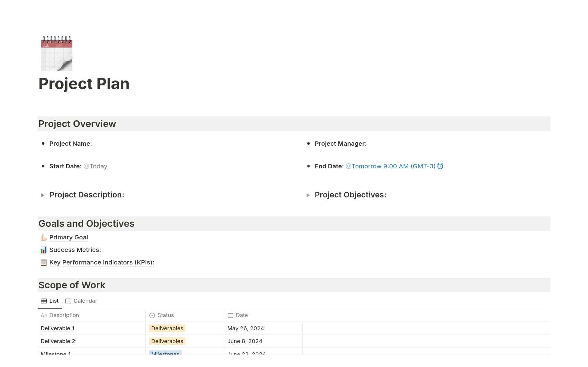Click the alarm clock icon after End Date
Screen dimensions: 588x367
point(440,166)
